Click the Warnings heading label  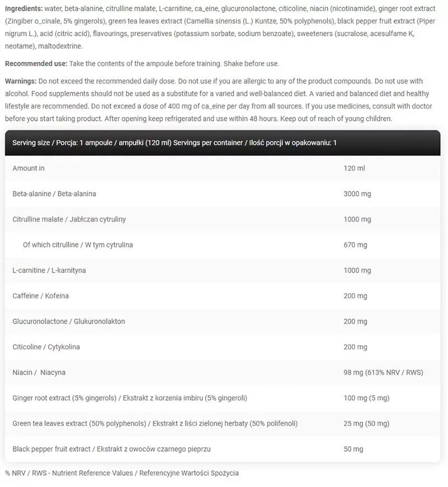coord(21,81)
